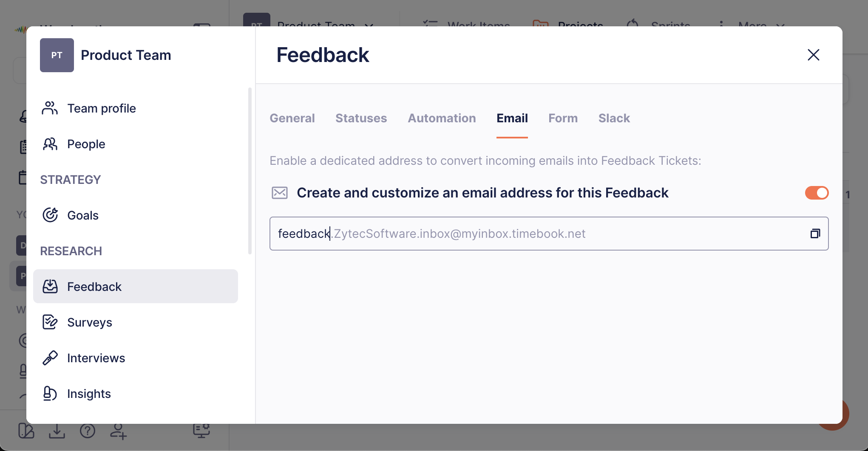Viewport: 868px width, 451px height.
Task: Close the Feedback settings dialog
Action: [x=813, y=55]
